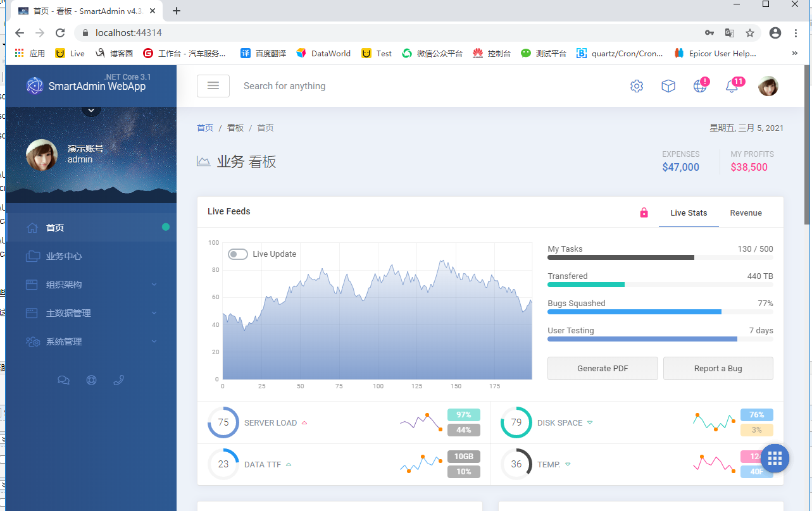Click the TEMP. 36 circular gauge
Image resolution: width=812 pixels, height=511 pixels.
click(x=516, y=464)
